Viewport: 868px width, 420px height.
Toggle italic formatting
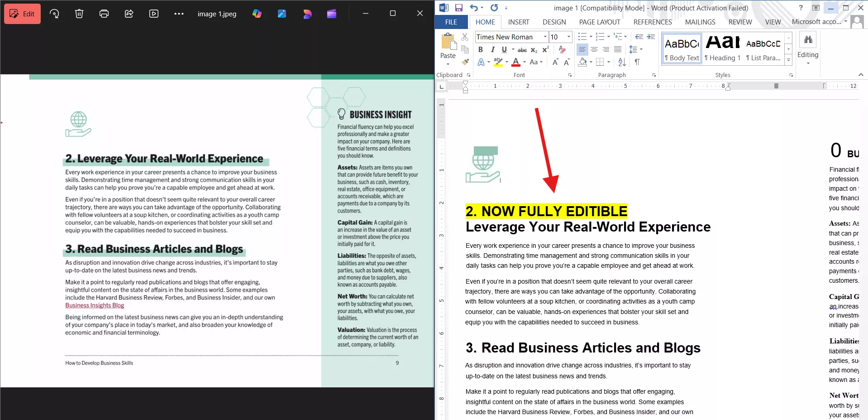click(492, 50)
